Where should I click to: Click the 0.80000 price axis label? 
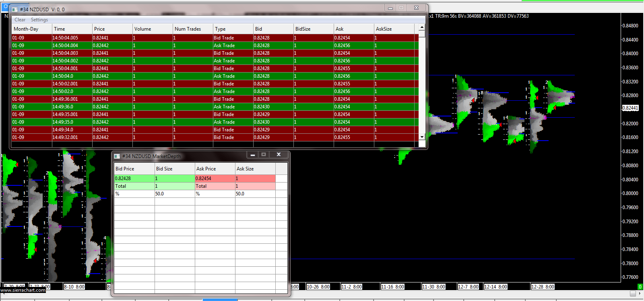pyautogui.click(x=630, y=193)
